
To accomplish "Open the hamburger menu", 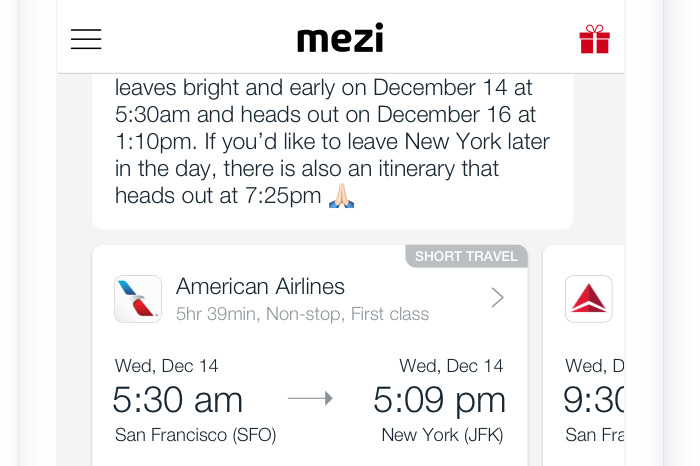I will [x=86, y=39].
